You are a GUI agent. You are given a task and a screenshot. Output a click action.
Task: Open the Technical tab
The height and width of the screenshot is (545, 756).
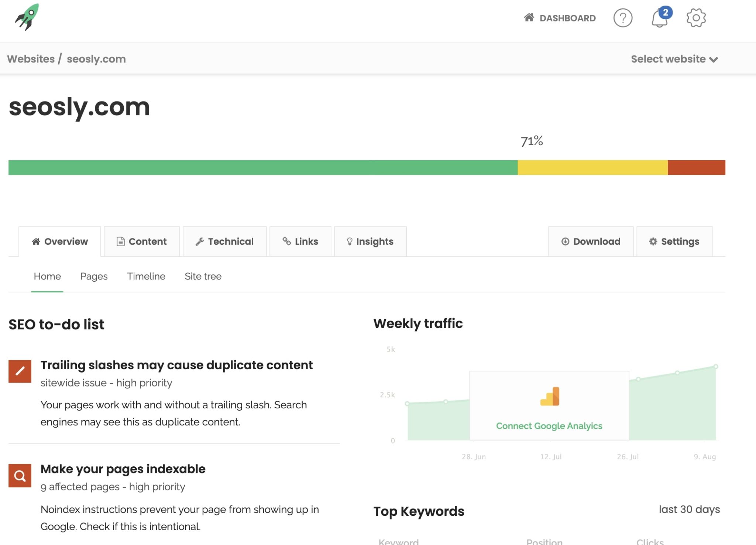[x=224, y=241]
